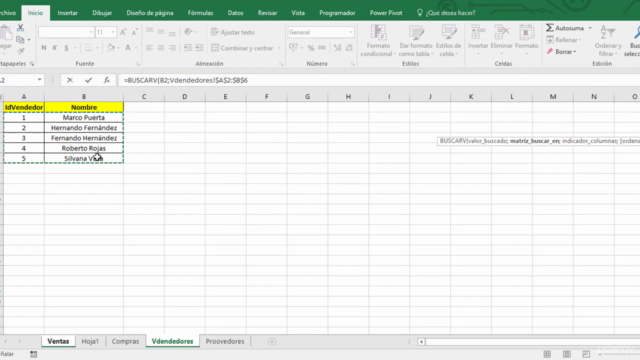The height and width of the screenshot is (360, 640).
Task: Open the Datos ribbon tab
Action: [236, 13]
